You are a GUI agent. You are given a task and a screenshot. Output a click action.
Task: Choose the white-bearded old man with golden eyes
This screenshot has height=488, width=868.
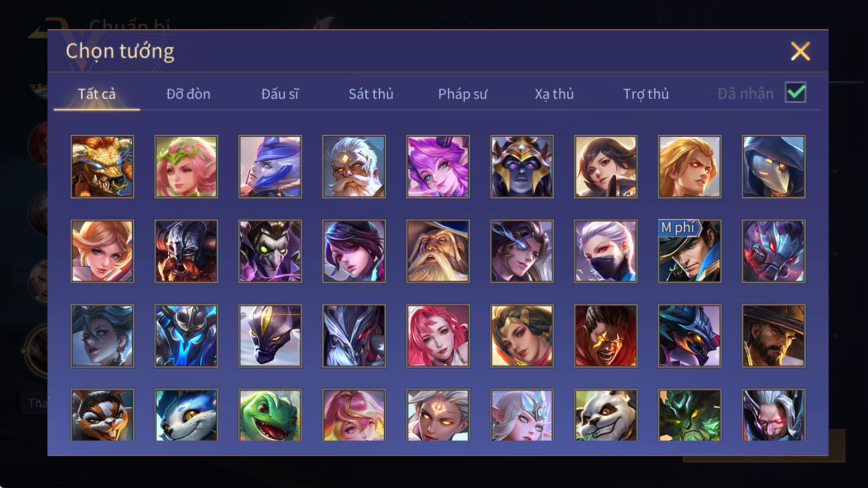click(x=354, y=166)
